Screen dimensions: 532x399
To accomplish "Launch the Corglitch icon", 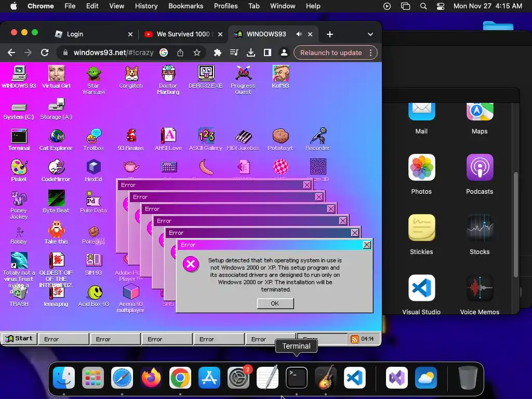I will click(131, 77).
